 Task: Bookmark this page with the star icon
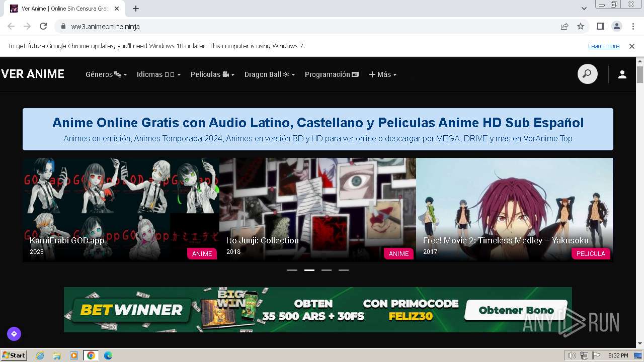581,26
